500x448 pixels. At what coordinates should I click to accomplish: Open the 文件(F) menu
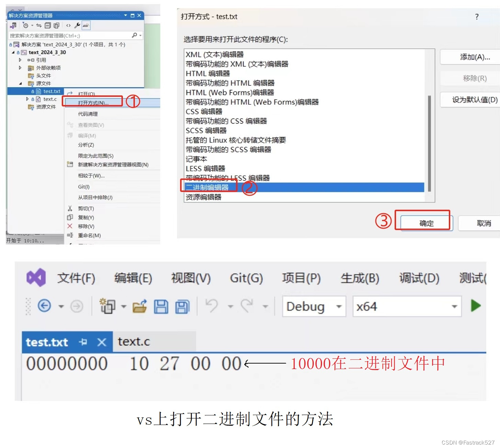(76, 278)
